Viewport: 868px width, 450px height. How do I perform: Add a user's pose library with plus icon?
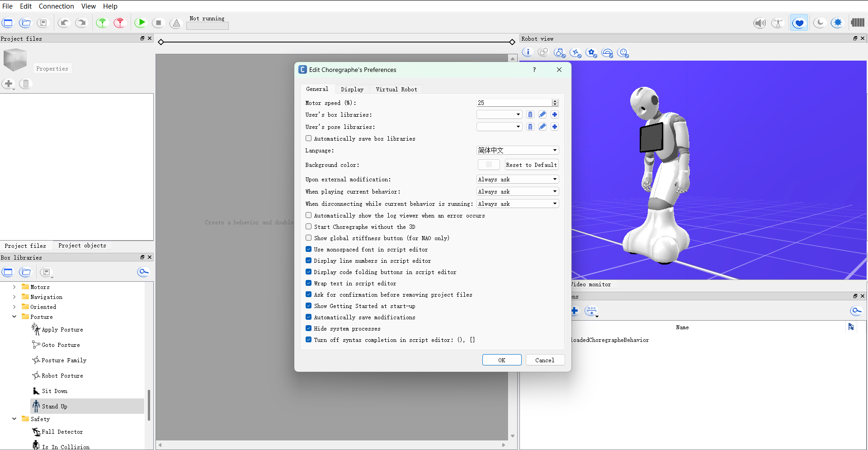click(x=555, y=127)
